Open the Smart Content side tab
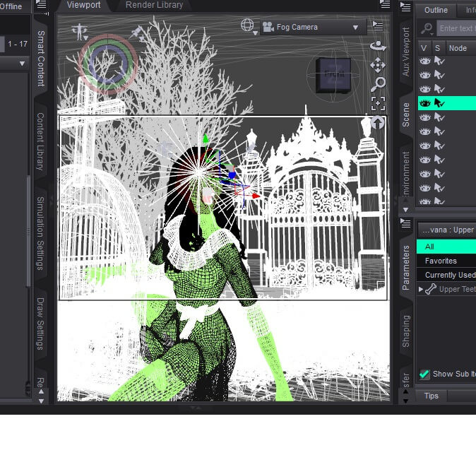 coord(41,59)
